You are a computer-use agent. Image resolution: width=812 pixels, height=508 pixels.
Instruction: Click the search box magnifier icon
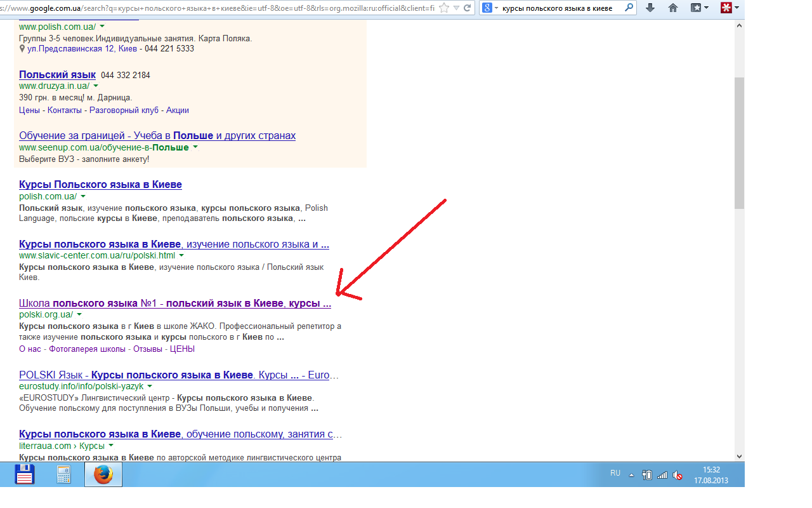pos(629,8)
